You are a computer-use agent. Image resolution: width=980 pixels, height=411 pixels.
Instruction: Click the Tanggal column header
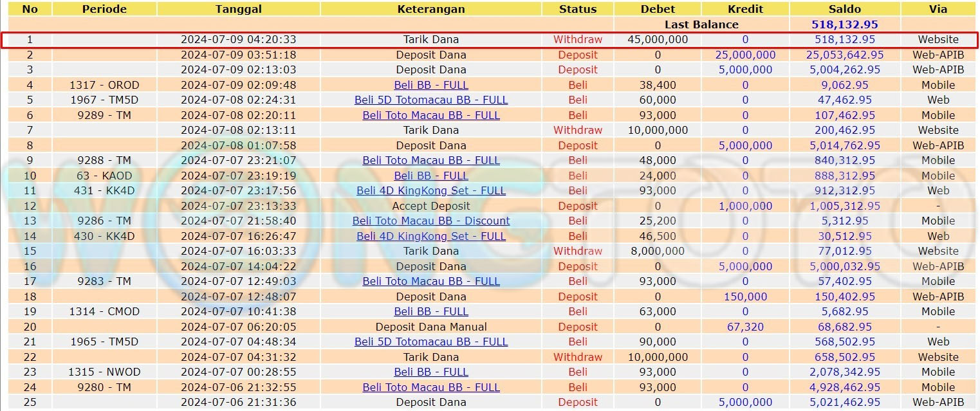point(239,9)
